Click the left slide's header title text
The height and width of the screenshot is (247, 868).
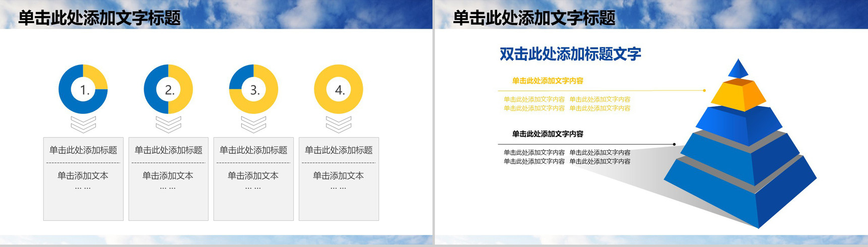pos(99,18)
